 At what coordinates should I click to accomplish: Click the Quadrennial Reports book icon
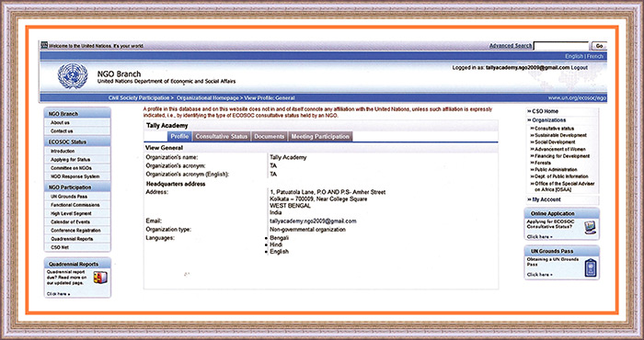(x=100, y=278)
